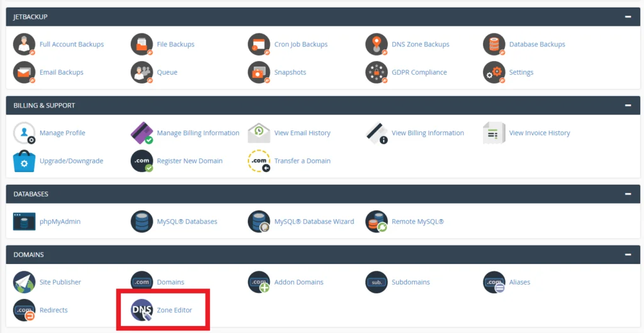Screen dimensions: 644x333
Task: Open the Register New Domain link
Action: tap(190, 161)
